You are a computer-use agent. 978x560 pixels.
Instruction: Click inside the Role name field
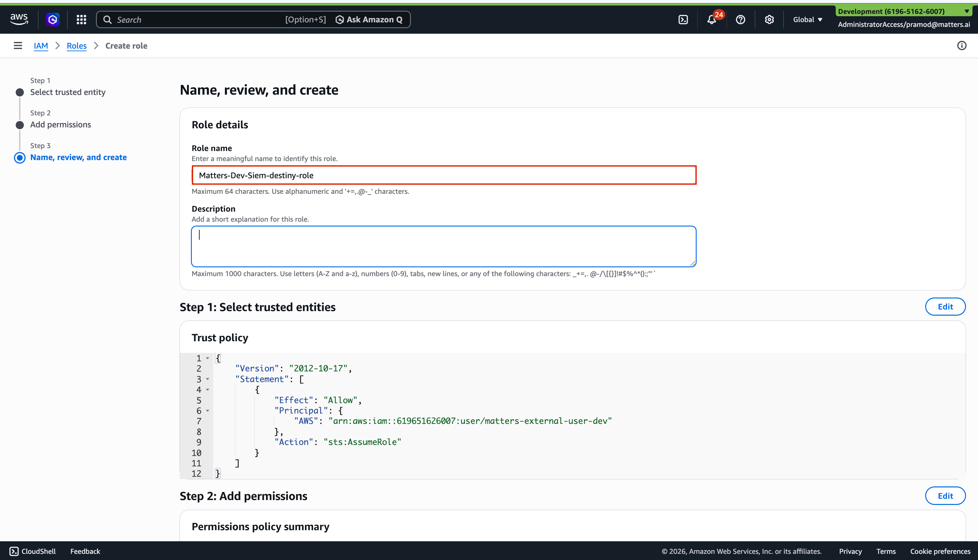(x=444, y=175)
